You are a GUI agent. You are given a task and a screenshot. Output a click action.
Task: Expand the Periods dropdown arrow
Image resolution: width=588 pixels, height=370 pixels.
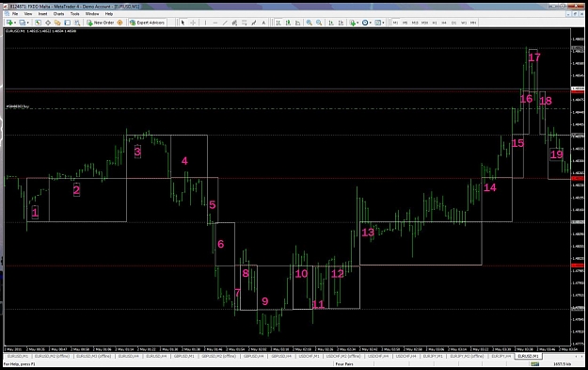pos(370,23)
